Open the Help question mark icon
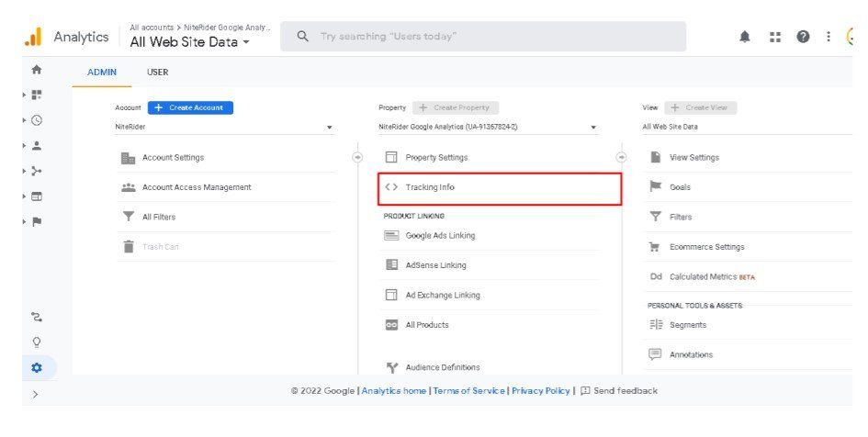868x437 pixels. tap(803, 37)
